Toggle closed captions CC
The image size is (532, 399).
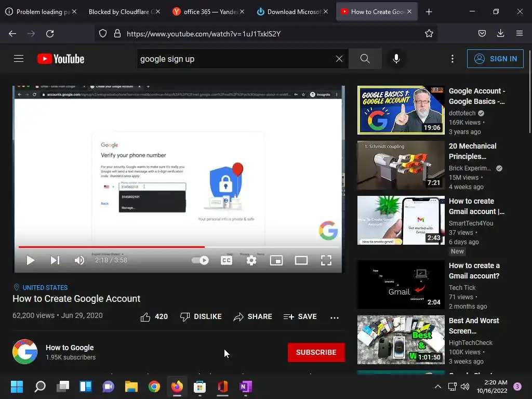pos(227,260)
